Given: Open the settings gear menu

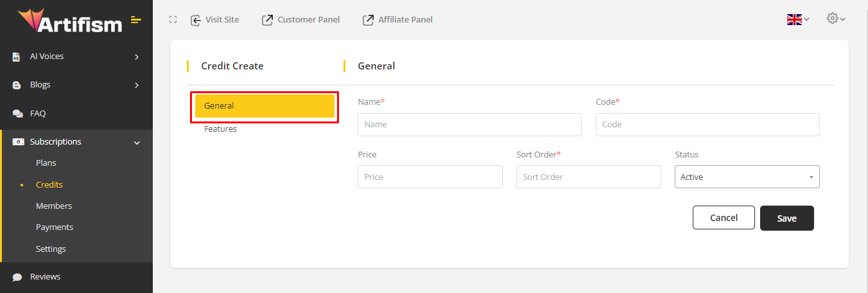Looking at the screenshot, I should [835, 19].
